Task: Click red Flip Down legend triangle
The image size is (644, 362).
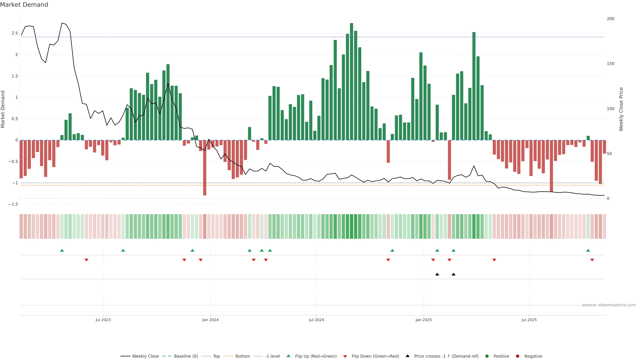Action: point(345,356)
